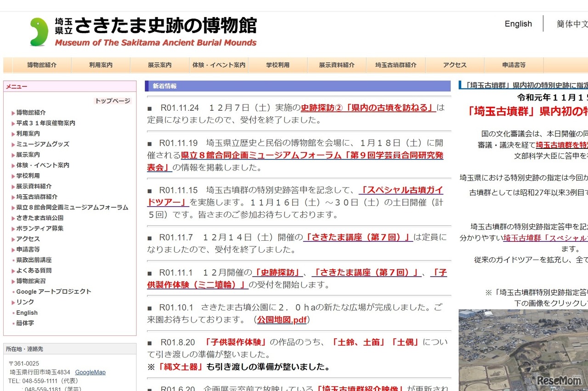Open the 体験・イベント案内 navigation tab
Screen dimensions: 588x391
(218, 65)
